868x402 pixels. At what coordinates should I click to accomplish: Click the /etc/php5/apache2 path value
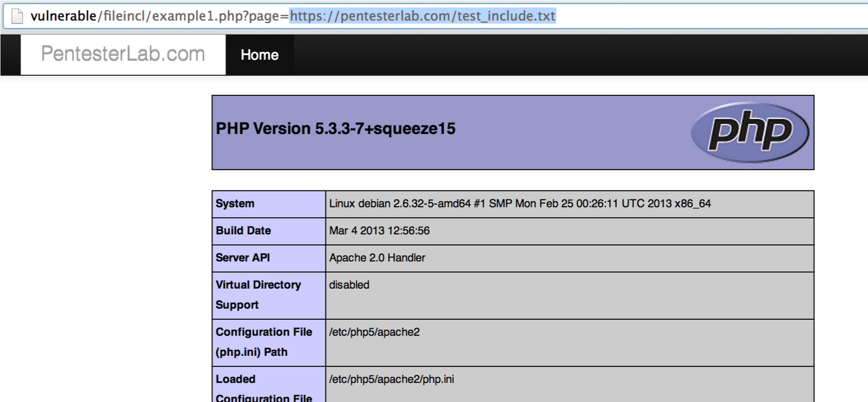pos(374,332)
